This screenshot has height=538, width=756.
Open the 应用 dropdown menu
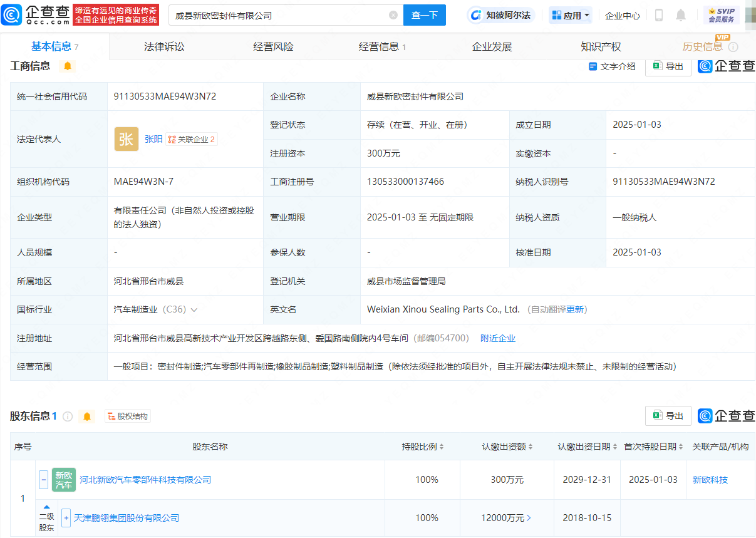[570, 15]
